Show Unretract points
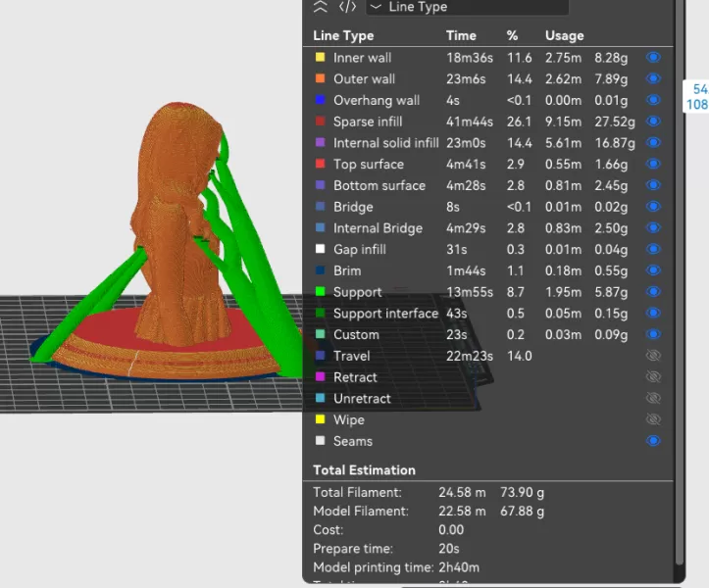 coord(653,398)
